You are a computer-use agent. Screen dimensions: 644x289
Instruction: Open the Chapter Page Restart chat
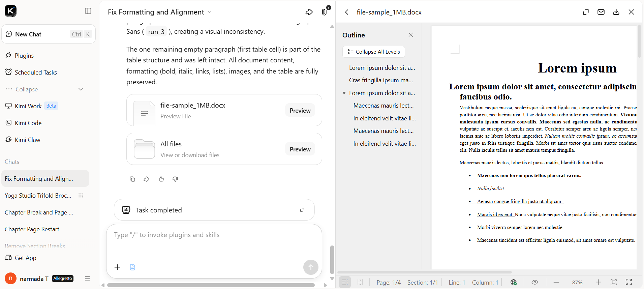pyautogui.click(x=32, y=229)
